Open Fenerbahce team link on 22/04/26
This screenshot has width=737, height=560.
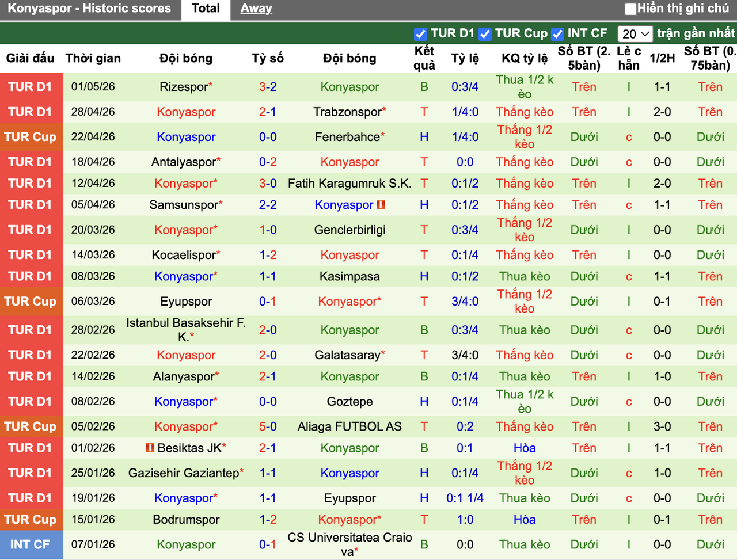(347, 137)
